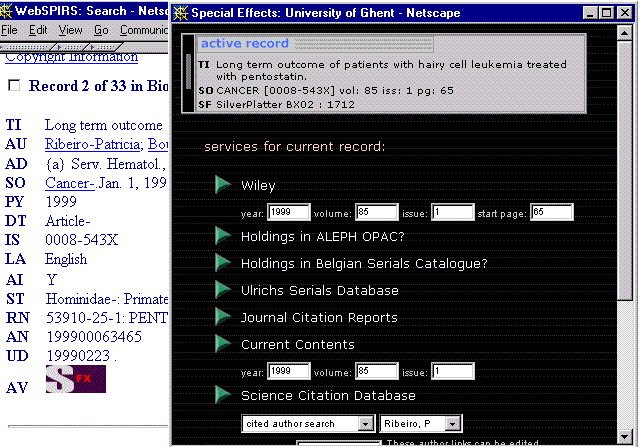Image resolution: width=640 pixels, height=447 pixels.
Task: Tick the Record 2 of 33 checkbox
Action: 14,86
